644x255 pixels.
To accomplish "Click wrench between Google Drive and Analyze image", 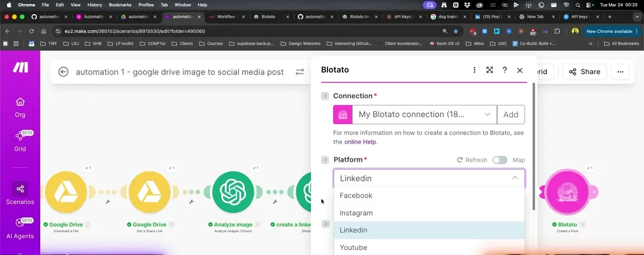I will (191, 202).
